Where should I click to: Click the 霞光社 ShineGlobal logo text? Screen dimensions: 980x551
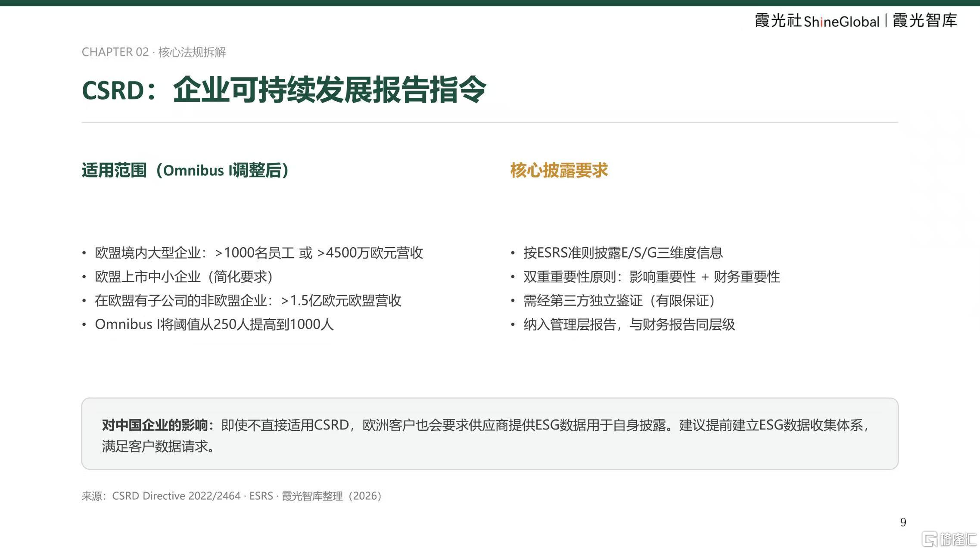tap(817, 21)
